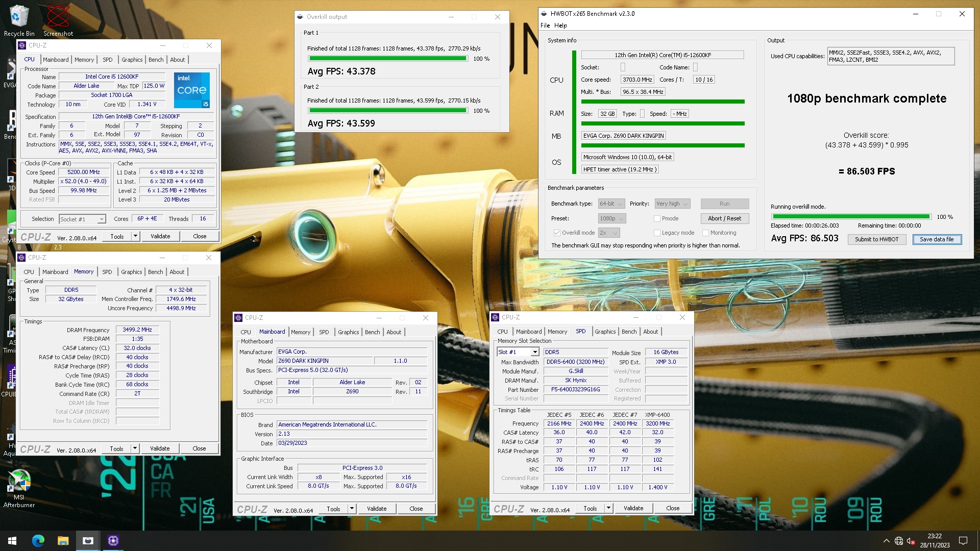Switch to SPD tab in Memory window

pos(107,272)
